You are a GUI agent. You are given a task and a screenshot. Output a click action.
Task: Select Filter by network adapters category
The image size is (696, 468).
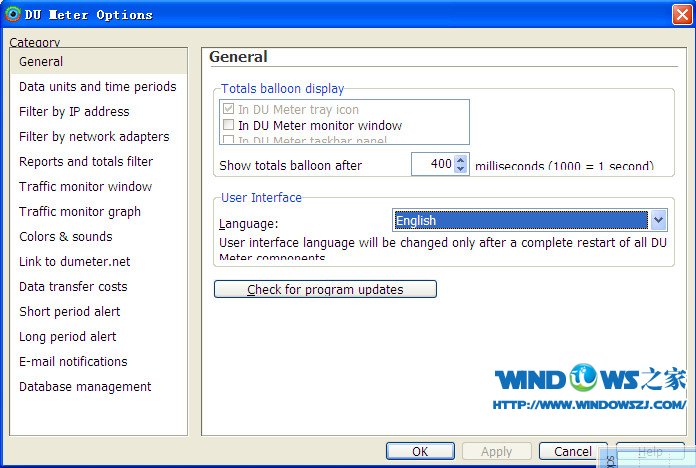(94, 137)
